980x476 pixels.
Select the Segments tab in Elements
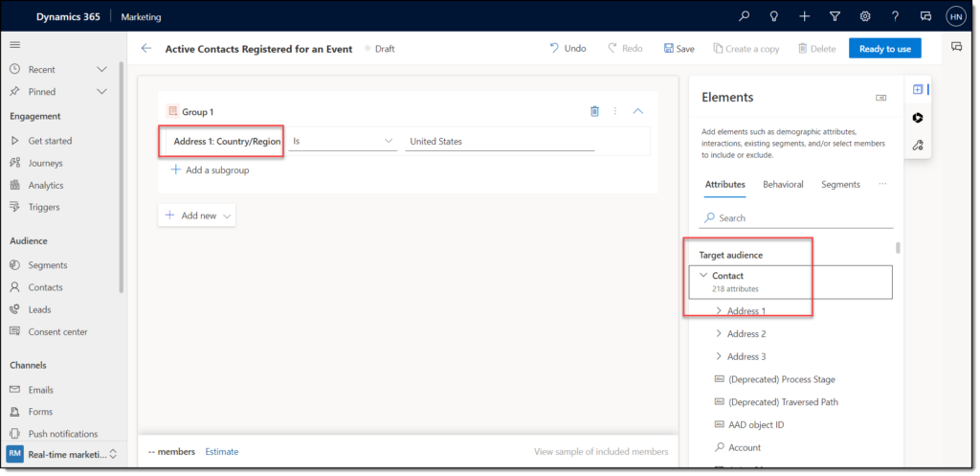[840, 185]
